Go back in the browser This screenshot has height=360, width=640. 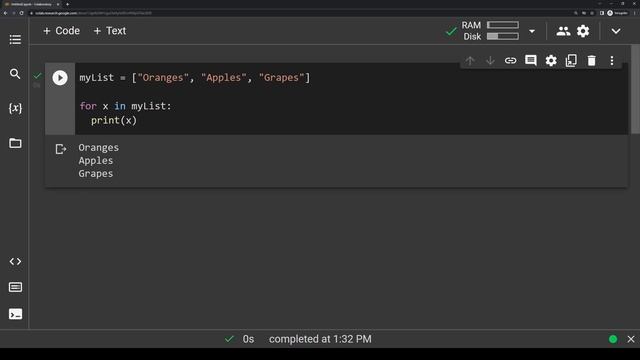[x=5, y=13]
